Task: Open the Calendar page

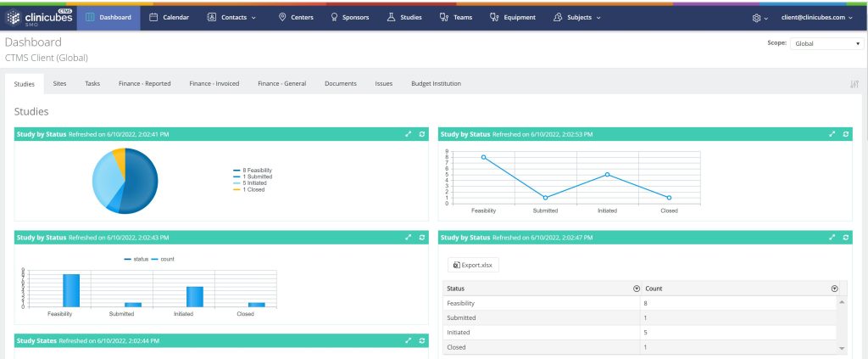Action: pyautogui.click(x=169, y=17)
